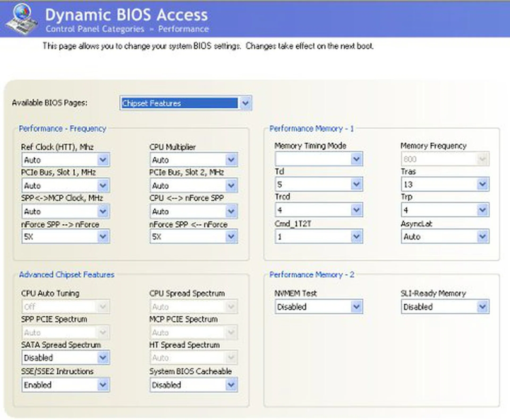Open the CPU <--> nForce SPP dropdown
The width and height of the screenshot is (510, 420).
pyautogui.click(x=231, y=211)
